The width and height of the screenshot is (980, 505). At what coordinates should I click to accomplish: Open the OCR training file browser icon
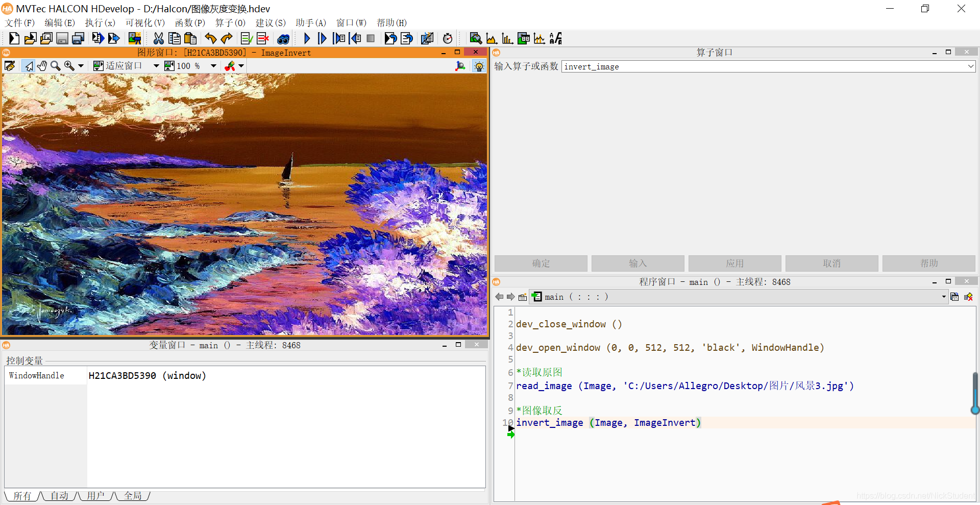point(556,38)
